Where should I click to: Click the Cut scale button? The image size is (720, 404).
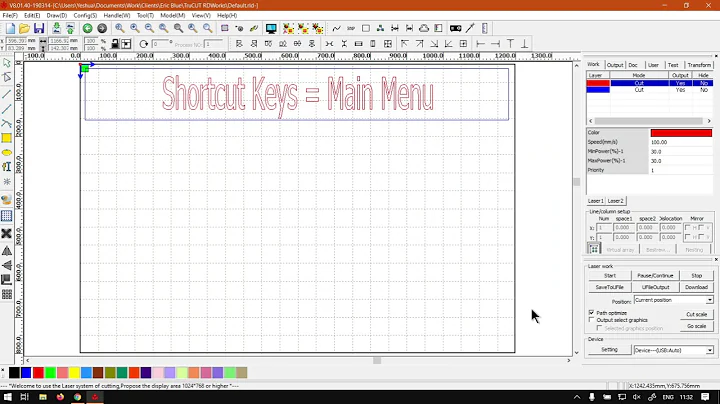(697, 314)
